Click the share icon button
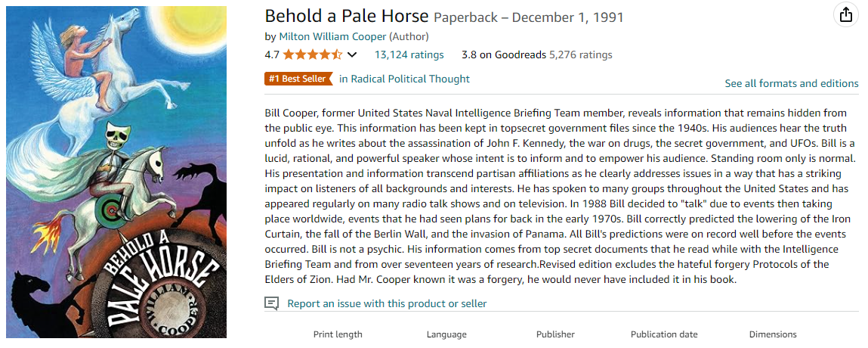The height and width of the screenshot is (348, 868). [845, 14]
